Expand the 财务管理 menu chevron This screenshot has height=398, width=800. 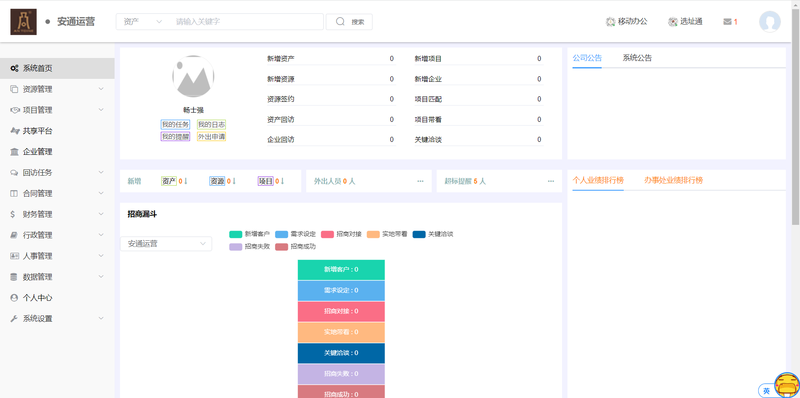coord(101,214)
